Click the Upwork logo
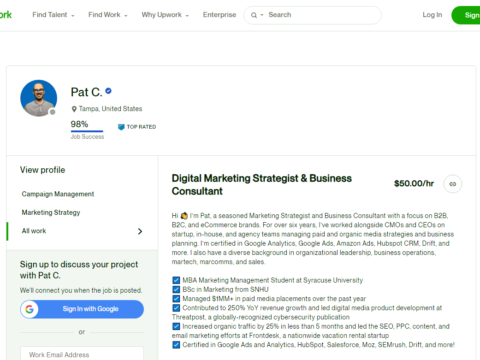480x360 pixels. point(6,15)
